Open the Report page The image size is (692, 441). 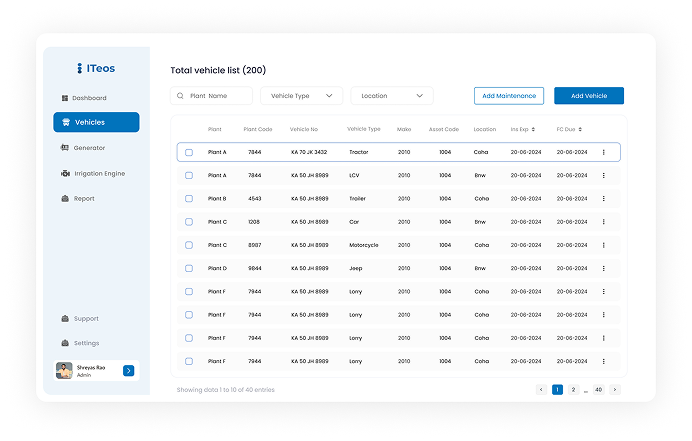[x=78, y=199]
